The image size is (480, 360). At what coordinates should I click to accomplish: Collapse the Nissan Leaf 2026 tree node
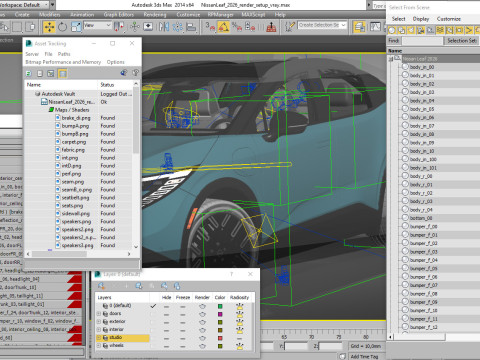(x=391, y=59)
